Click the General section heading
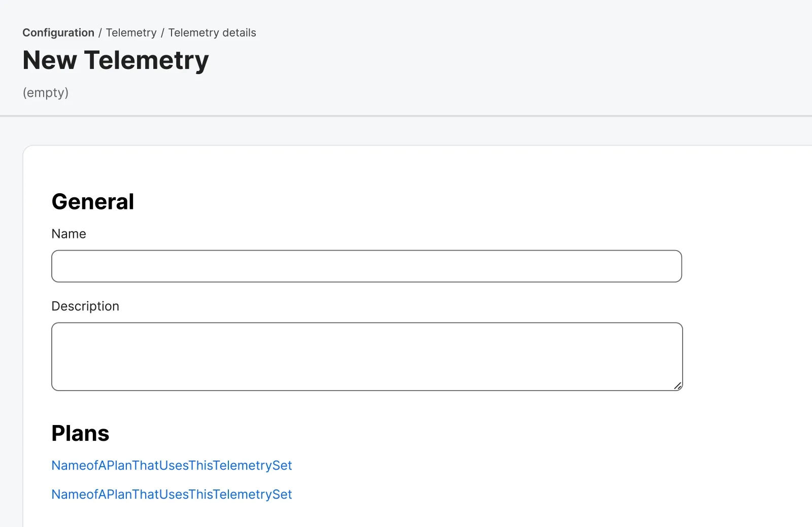 pos(93,201)
